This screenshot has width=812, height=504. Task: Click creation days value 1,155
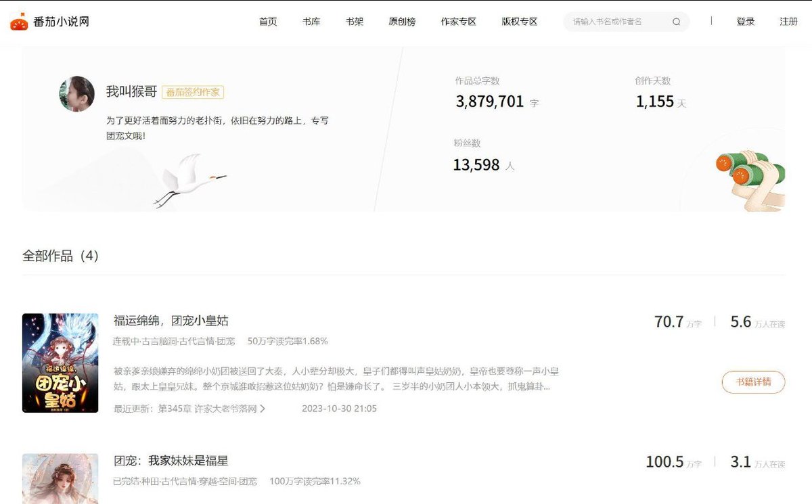(x=655, y=101)
